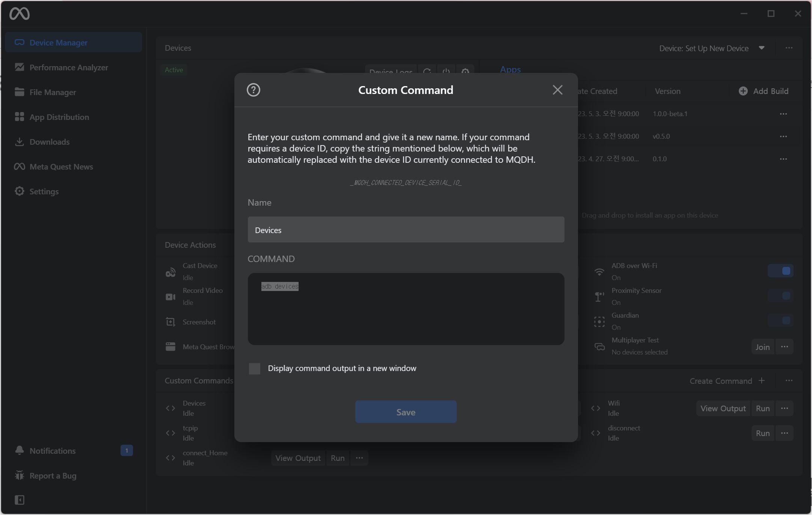This screenshot has height=515, width=812.
Task: Open Notifications panel
Action: (x=53, y=451)
